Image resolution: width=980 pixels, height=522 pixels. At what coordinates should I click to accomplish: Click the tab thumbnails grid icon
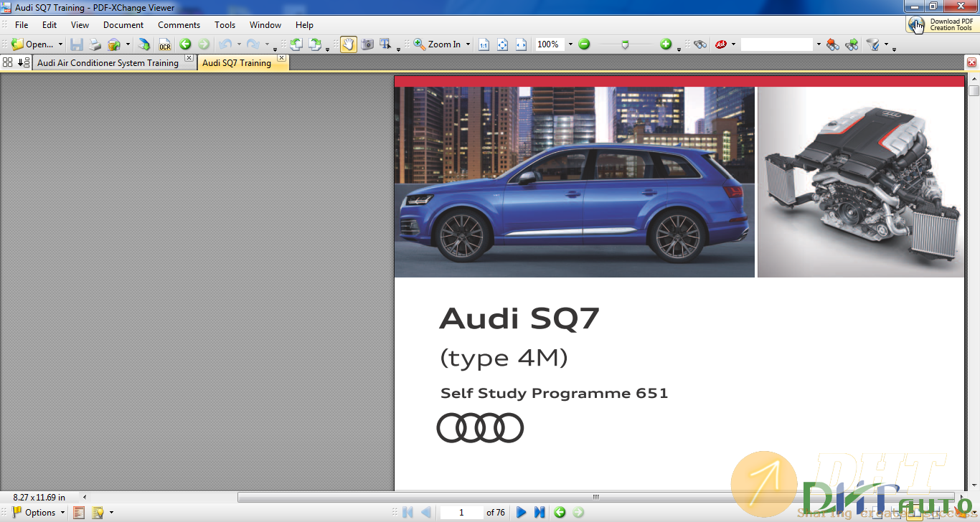tap(8, 62)
